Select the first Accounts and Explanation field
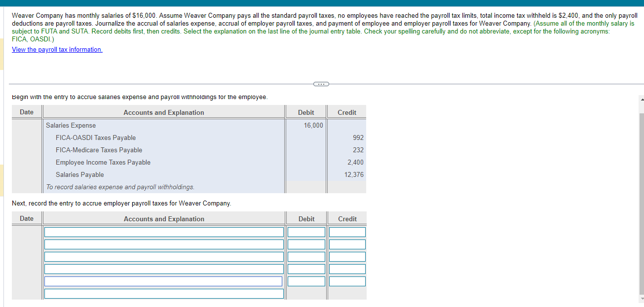Viewport: 644px width, 307px height. [x=164, y=232]
